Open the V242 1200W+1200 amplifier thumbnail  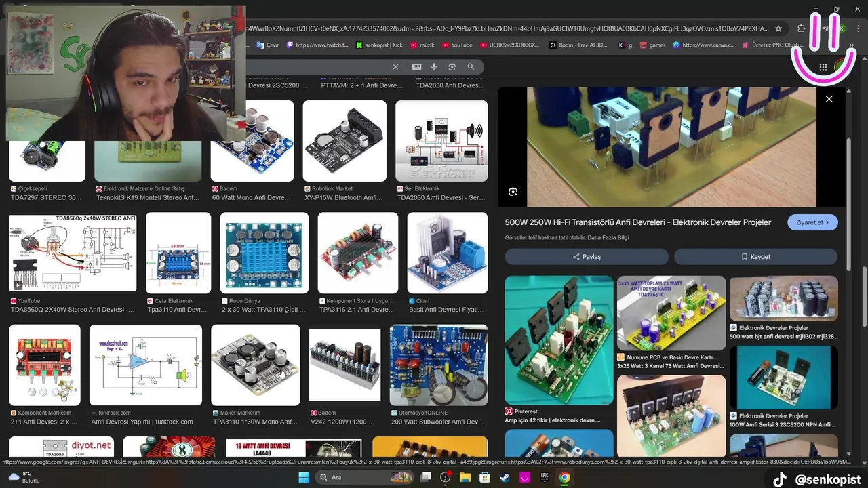click(x=344, y=365)
